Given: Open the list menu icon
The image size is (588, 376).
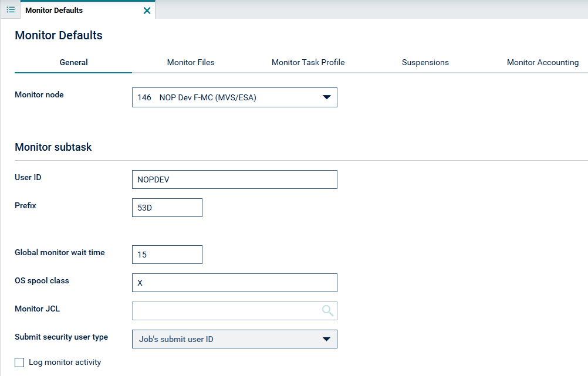Looking at the screenshot, I should (11, 10).
